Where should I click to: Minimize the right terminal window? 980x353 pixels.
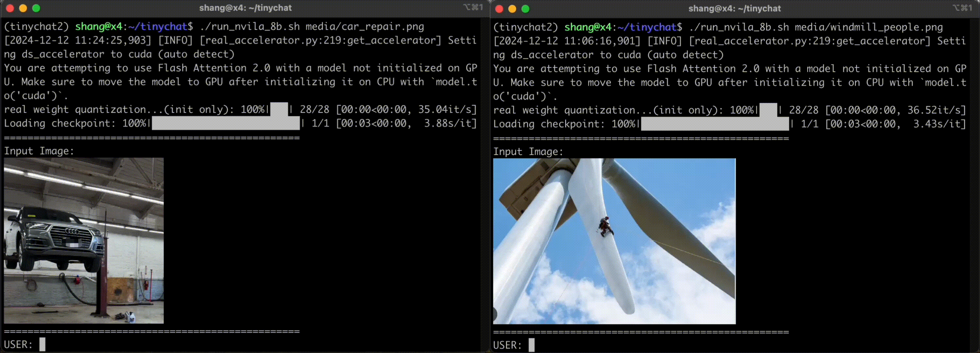coord(513,9)
